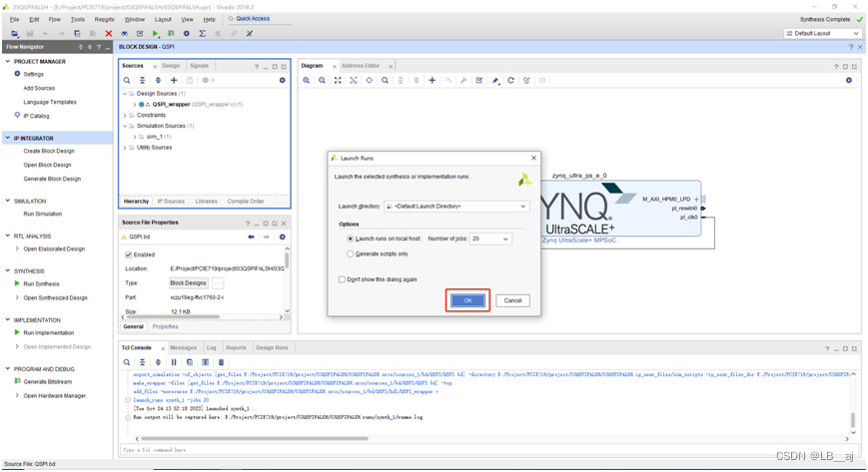Click Zoom Out in Diagram toolbar
This screenshot has width=868, height=472.
[x=322, y=80]
